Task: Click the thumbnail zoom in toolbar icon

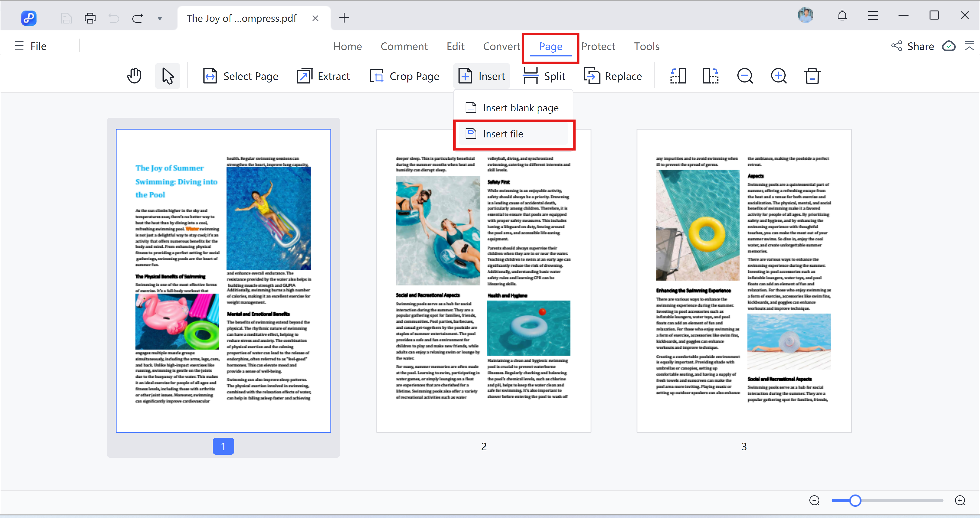Action: coord(779,76)
